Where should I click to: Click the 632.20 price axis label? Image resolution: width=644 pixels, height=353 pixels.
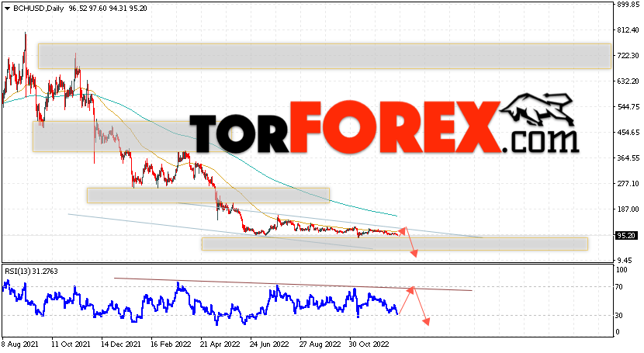tap(628, 81)
